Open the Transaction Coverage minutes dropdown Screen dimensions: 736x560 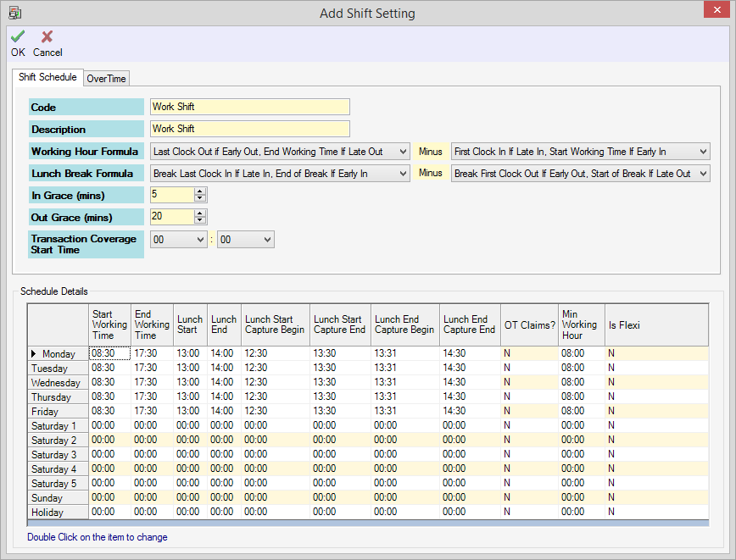click(x=267, y=240)
